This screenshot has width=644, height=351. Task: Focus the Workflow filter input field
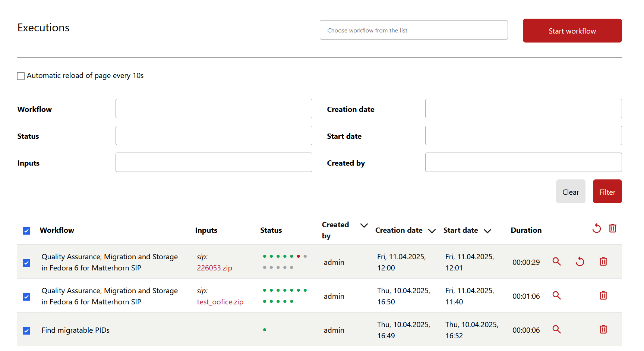(214, 109)
